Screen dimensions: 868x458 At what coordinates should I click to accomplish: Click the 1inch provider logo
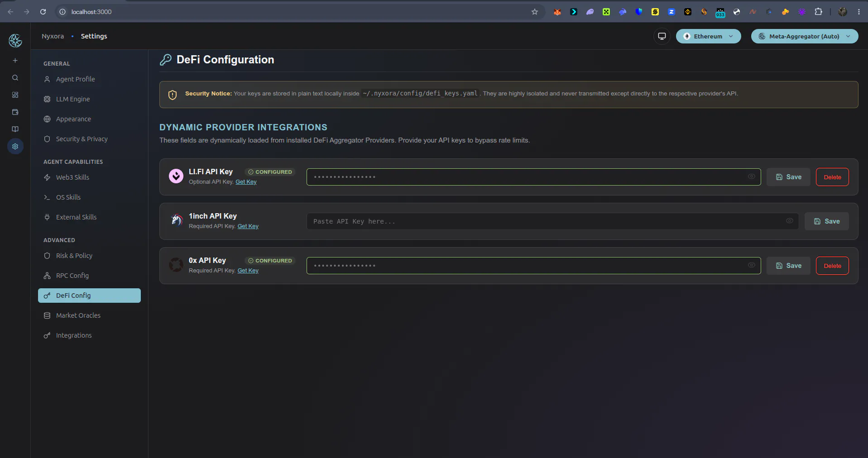pos(176,220)
